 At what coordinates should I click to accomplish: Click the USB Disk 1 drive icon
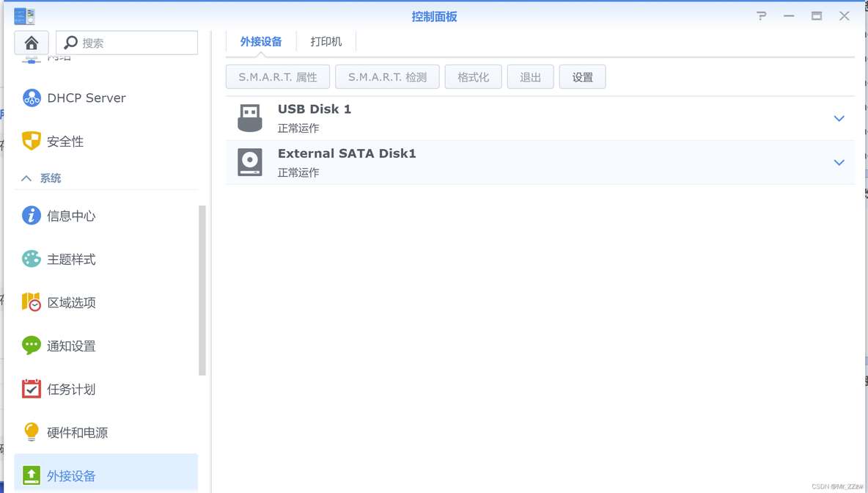tap(250, 118)
